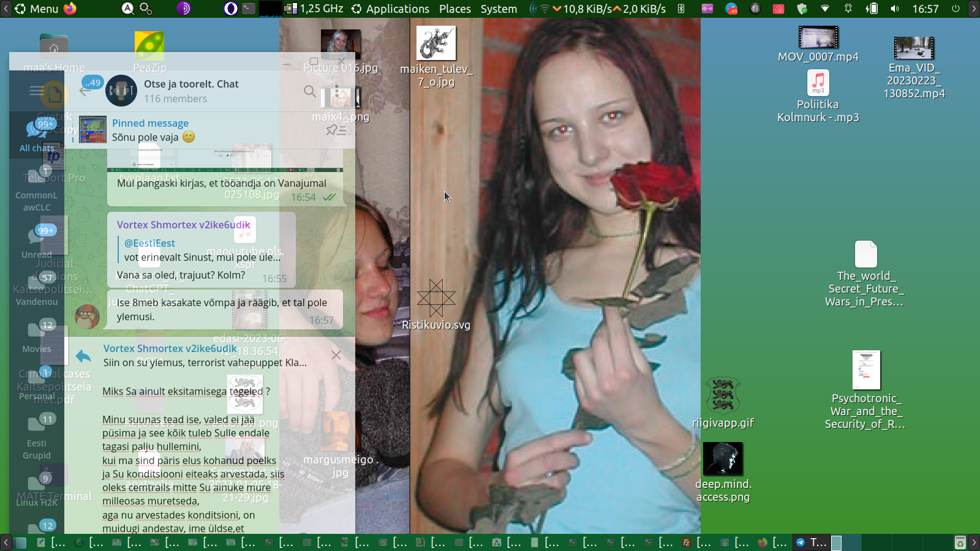Search within the Otse ja toorelt chat
Image resolution: width=980 pixels, height=551 pixels.
click(310, 92)
